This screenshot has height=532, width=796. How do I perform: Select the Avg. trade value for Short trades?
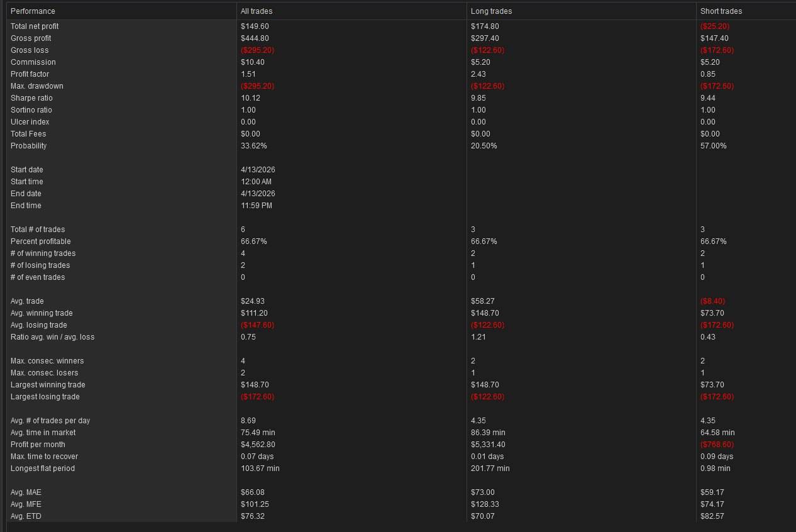[712, 301]
